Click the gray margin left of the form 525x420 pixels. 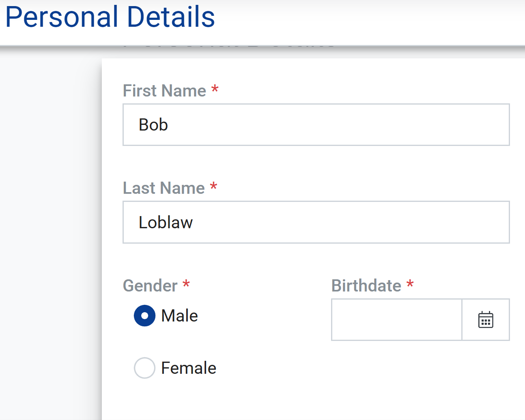(x=49, y=243)
